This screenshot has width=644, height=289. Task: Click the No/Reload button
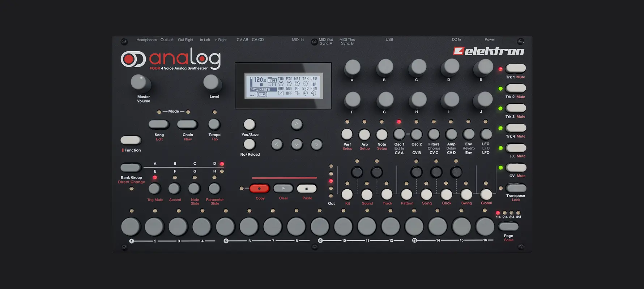click(249, 144)
